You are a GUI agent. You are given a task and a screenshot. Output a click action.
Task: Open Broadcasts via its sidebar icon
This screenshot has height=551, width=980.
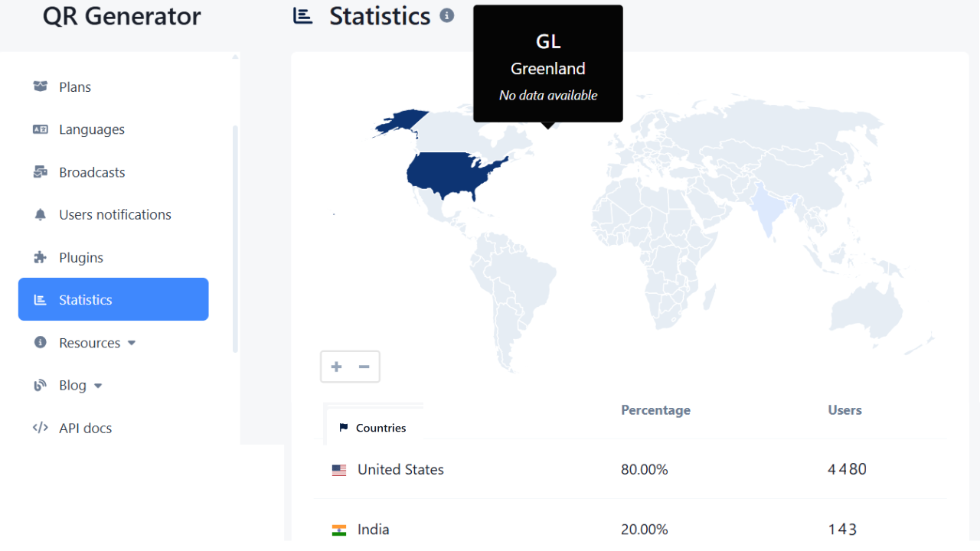tap(40, 171)
